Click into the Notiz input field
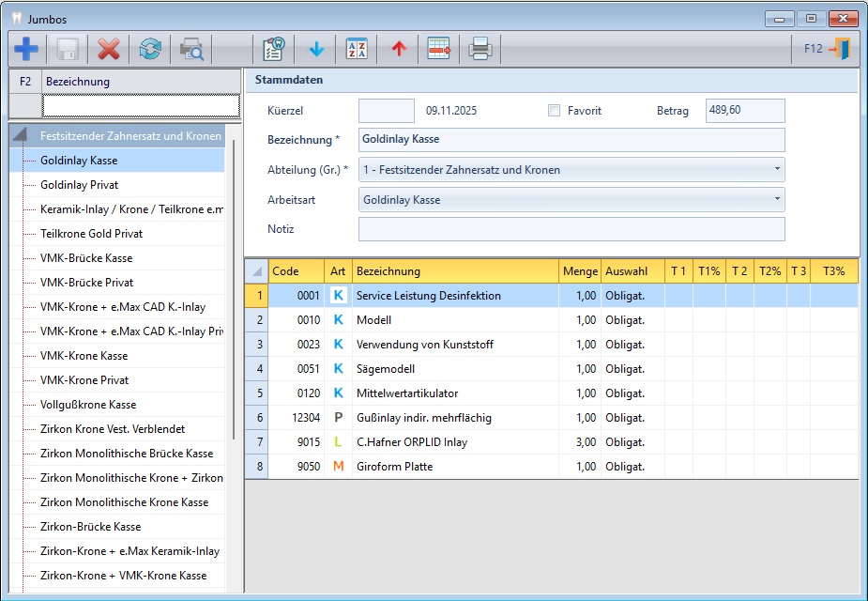 tap(571, 229)
